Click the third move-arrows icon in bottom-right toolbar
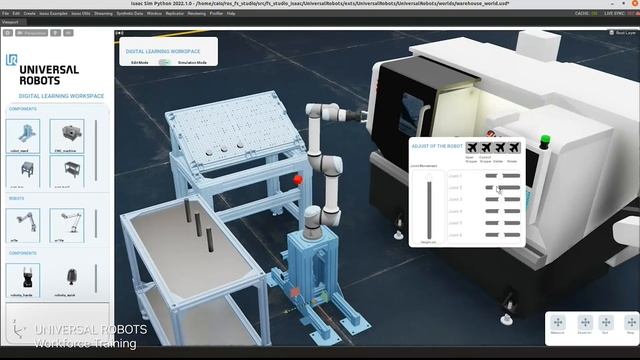Image resolution: width=640 pixels, height=360 pixels. point(606,322)
